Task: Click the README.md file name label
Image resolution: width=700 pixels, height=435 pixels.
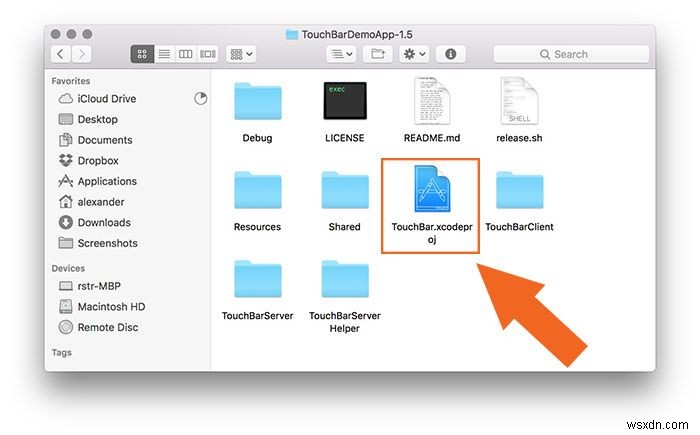Action: [x=432, y=138]
